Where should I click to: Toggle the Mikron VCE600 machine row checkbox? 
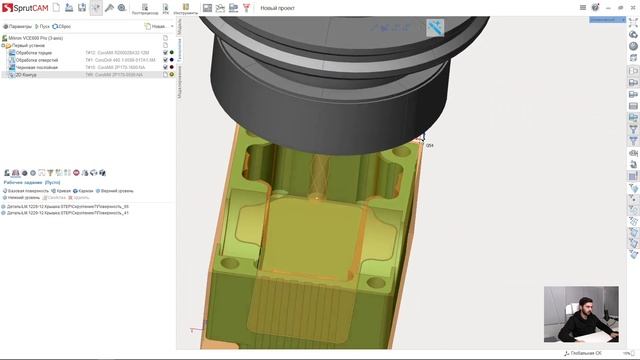[165, 38]
